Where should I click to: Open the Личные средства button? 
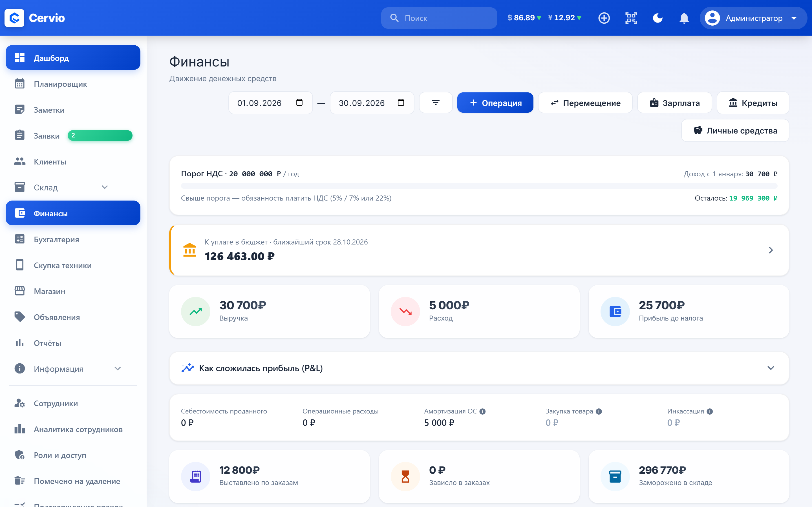[735, 130]
